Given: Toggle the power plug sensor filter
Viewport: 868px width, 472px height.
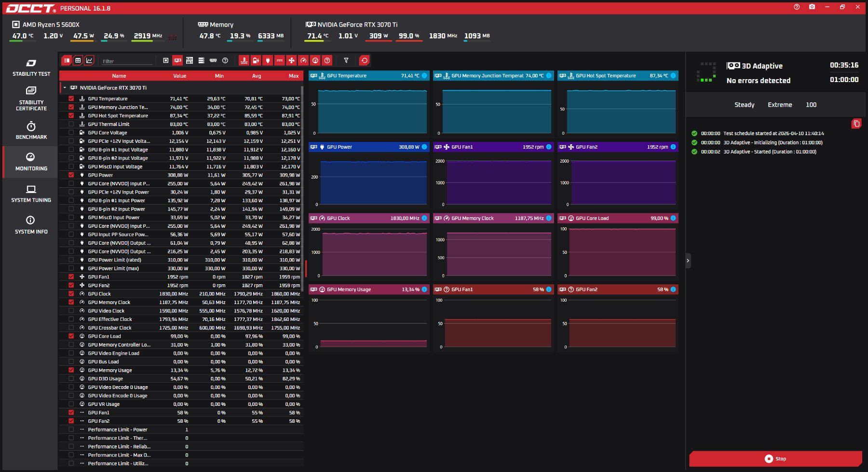Looking at the screenshot, I should 268,60.
